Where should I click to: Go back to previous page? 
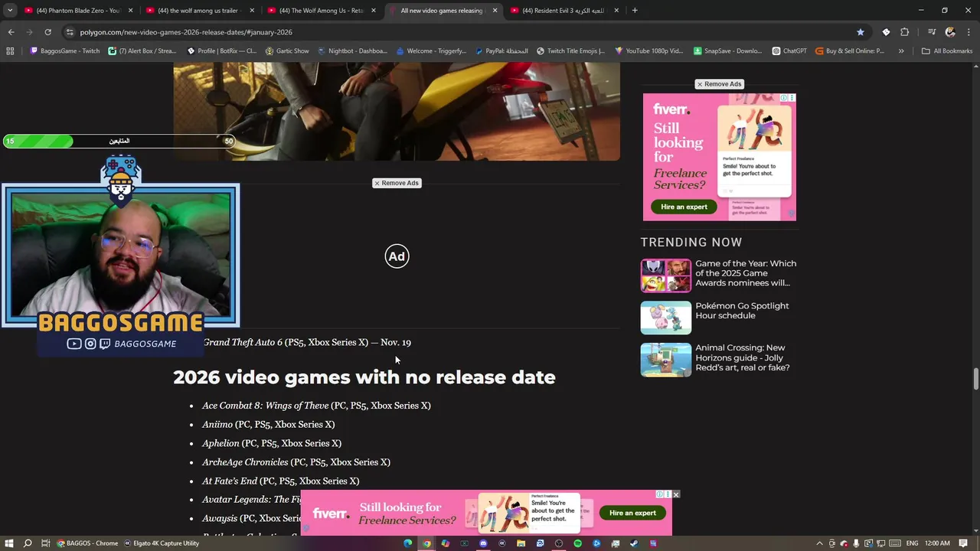(x=11, y=32)
